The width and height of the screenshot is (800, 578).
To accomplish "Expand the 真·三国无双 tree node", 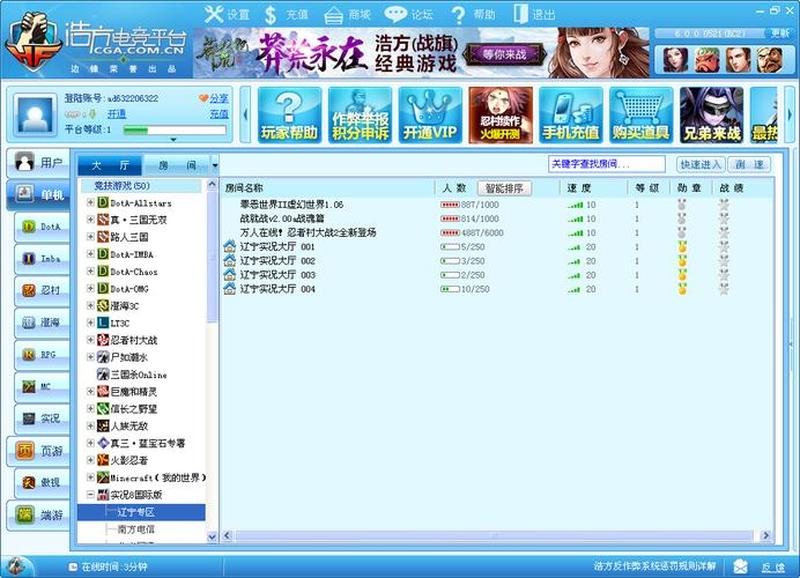I will tap(90, 219).
